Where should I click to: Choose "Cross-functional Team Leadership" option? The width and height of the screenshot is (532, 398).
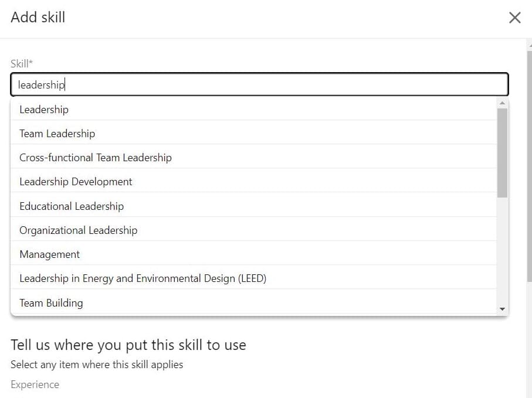[x=94, y=157]
